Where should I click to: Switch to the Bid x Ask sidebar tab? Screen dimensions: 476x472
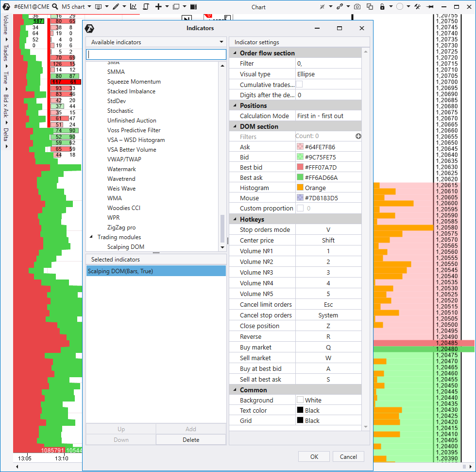[x=6, y=105]
